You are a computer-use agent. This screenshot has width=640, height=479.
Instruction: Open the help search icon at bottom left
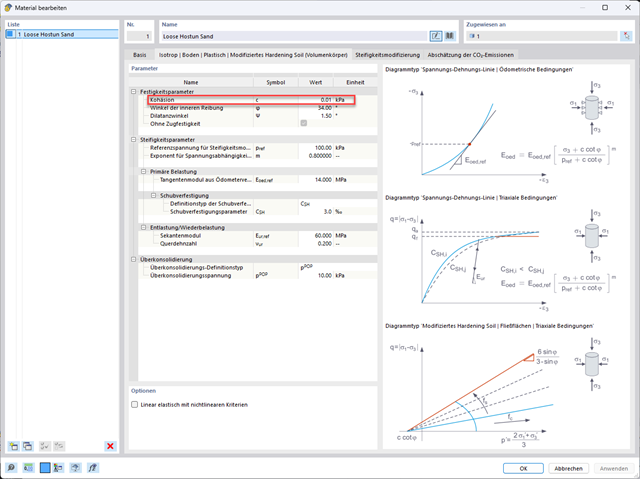coord(11,468)
